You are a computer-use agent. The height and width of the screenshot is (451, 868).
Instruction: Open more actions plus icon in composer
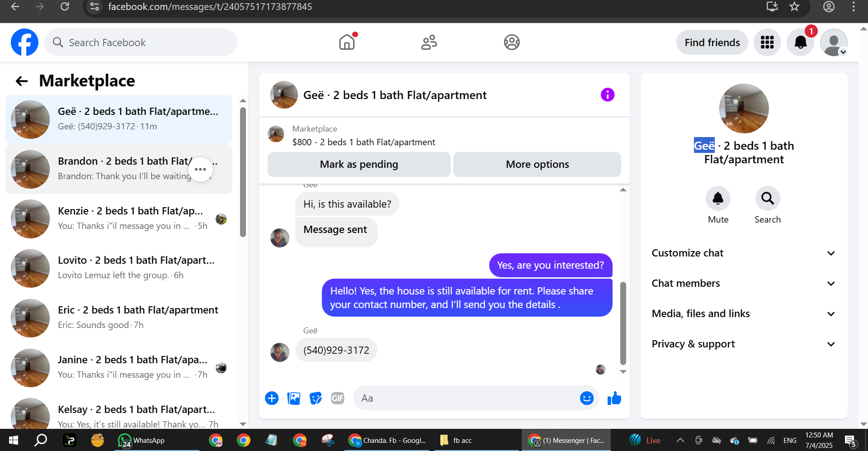click(272, 398)
